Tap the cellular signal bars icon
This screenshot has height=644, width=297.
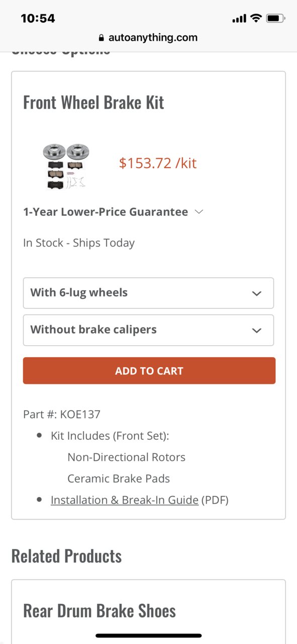pos(239,19)
